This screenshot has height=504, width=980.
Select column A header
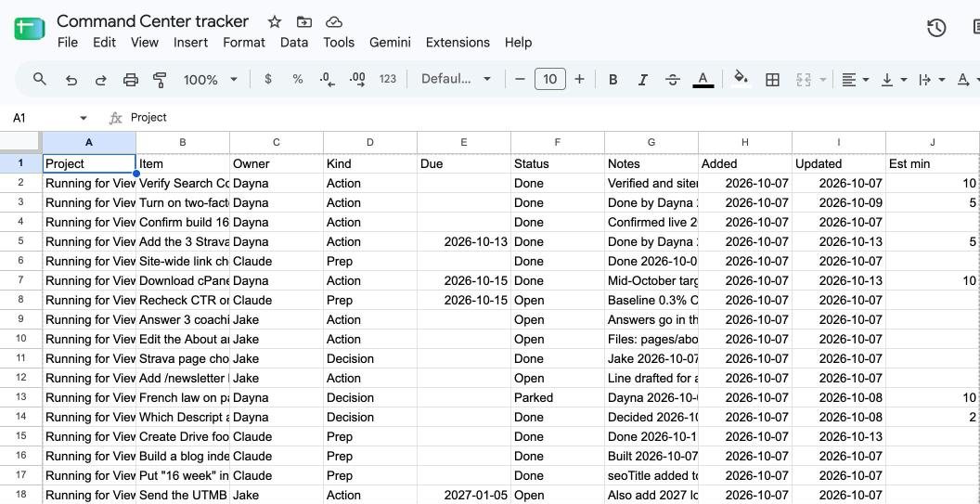coord(89,143)
